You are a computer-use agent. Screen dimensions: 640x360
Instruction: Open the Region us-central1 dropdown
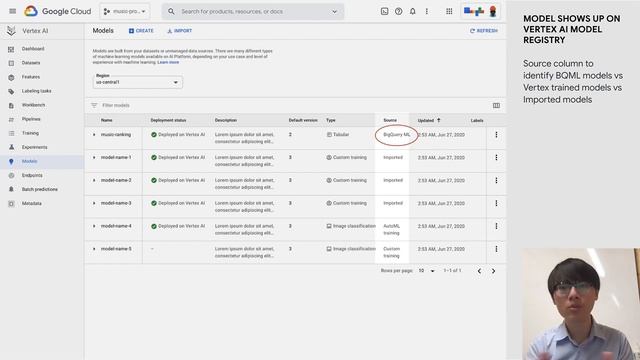(138, 82)
